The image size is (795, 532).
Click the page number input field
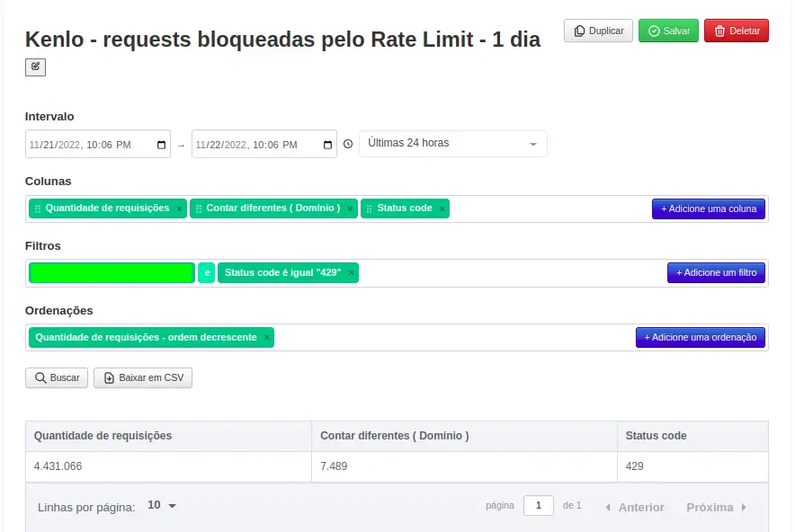point(539,505)
